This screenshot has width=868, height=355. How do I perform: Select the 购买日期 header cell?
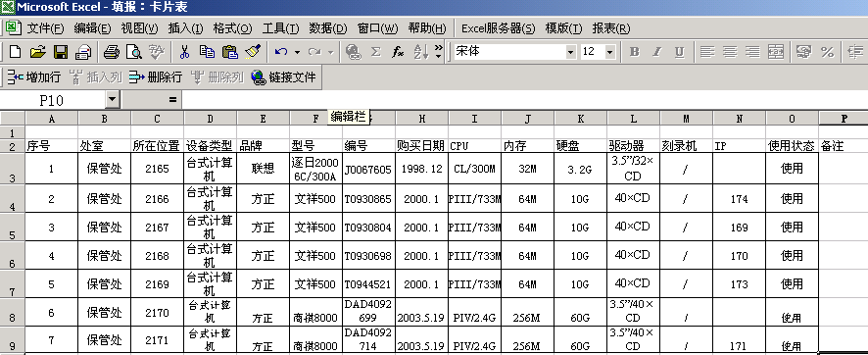(x=422, y=146)
